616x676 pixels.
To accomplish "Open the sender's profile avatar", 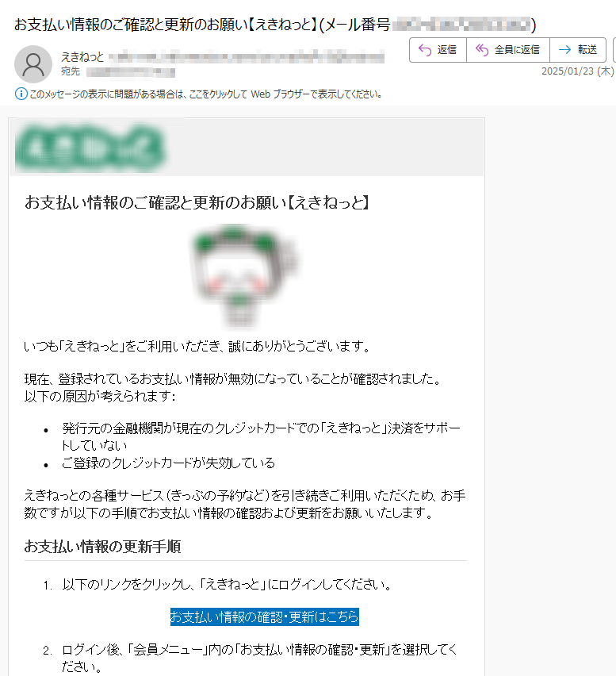I will click(33, 63).
